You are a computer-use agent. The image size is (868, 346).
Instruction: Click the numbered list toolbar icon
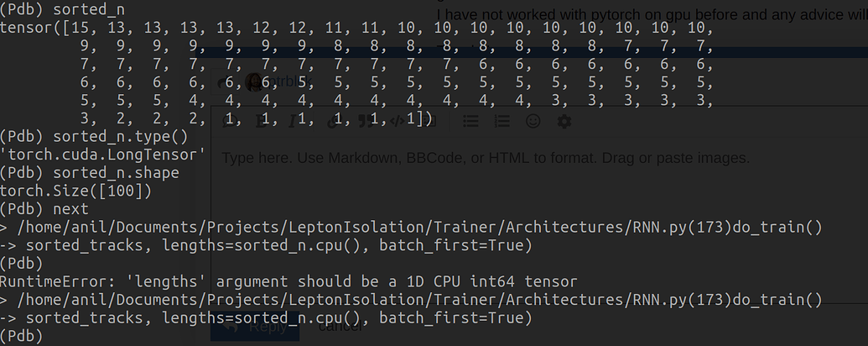click(x=502, y=121)
